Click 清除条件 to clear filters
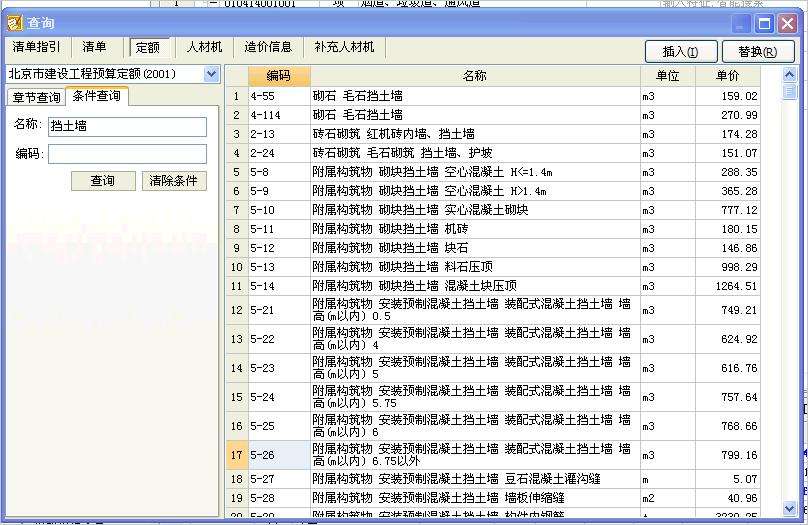808x525 pixels. (x=174, y=181)
